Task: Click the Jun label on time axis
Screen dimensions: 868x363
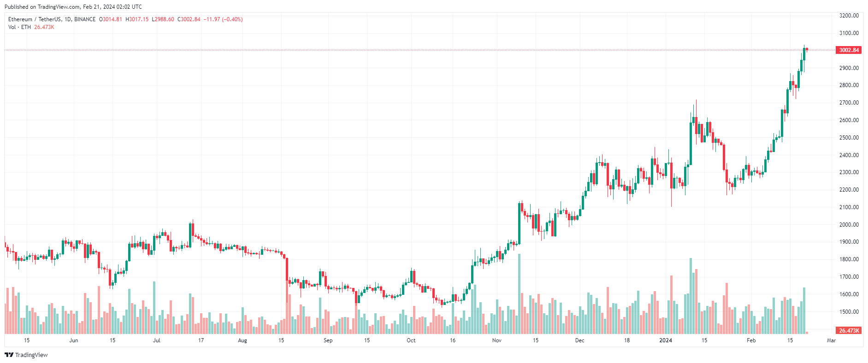Action: 74,340
